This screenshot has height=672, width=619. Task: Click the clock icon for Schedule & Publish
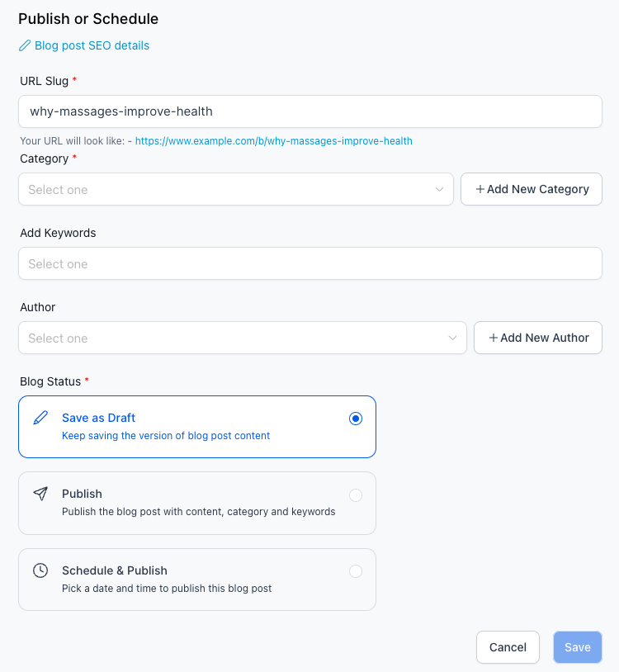[x=40, y=570]
